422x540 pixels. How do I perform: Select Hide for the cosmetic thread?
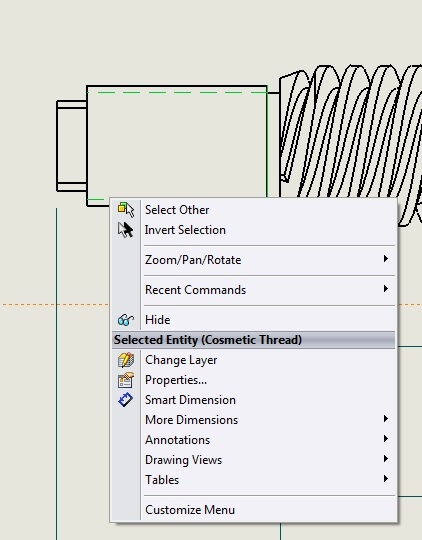coord(253,320)
